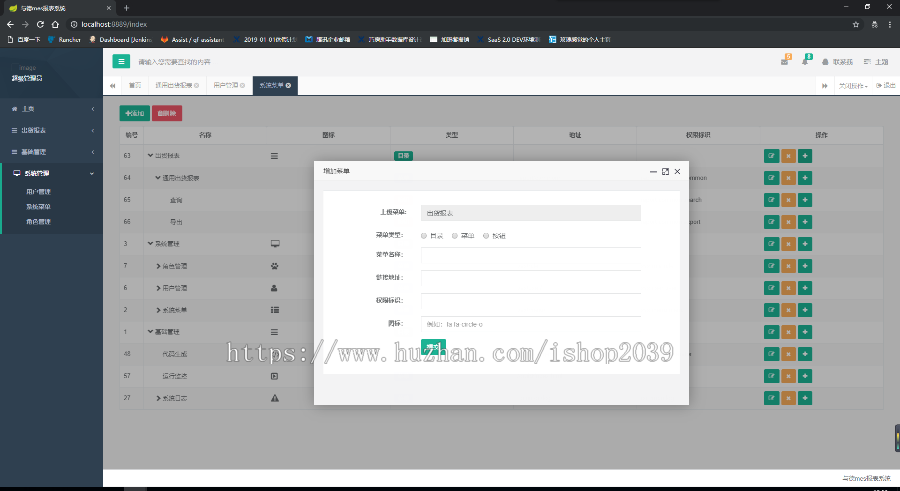Viewport: 900px width, 491px height.
Task: Click orange delete icon for row 7
Action: [789, 266]
